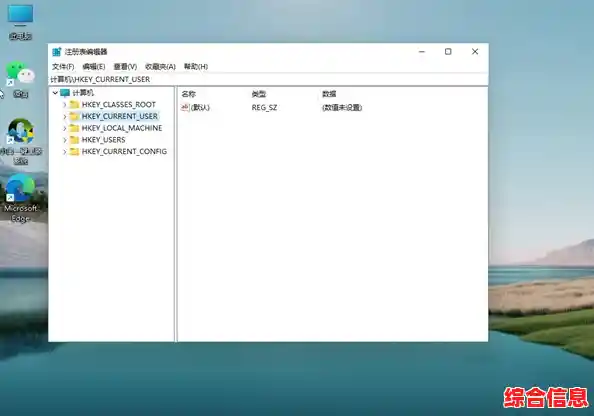Viewport: 594px width, 416px height.
Task: Expand the HKEY_LOCAL_MACHINE chevron
Action: 64,128
